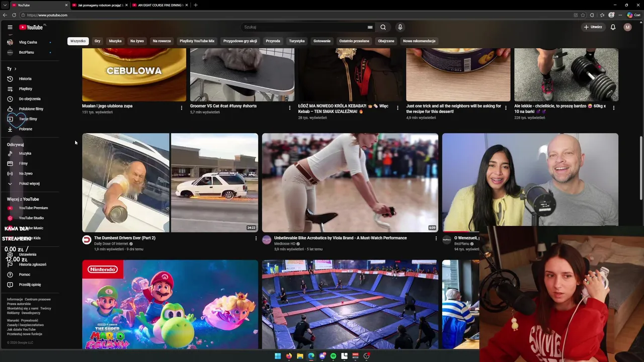Open options for the dessert recipe video
This screenshot has width=644, height=362.
pos(506,108)
